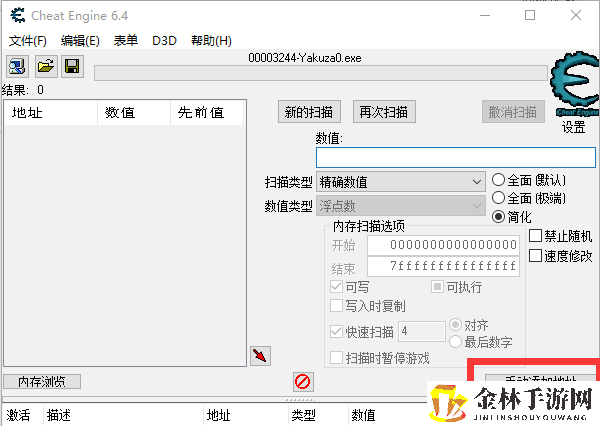The height and width of the screenshot is (426, 600).
Task: Open the 文件(F) menu
Action: 28,41
